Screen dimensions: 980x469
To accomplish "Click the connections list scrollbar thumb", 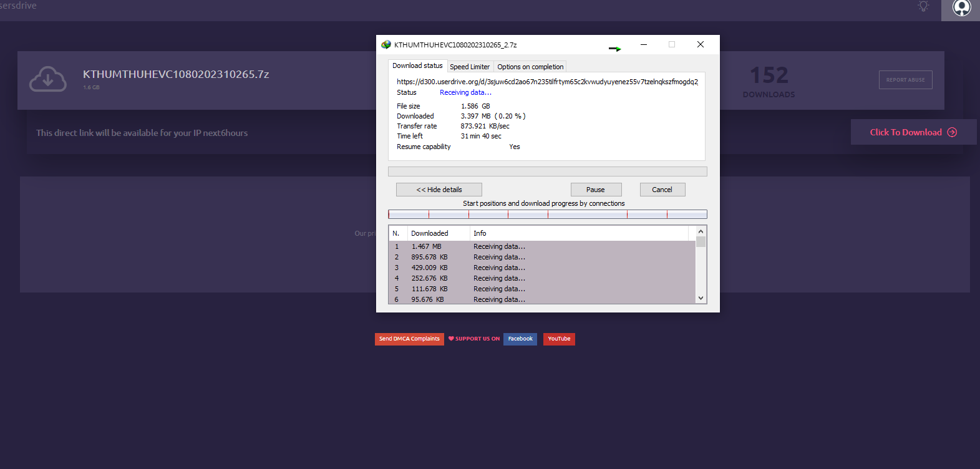I will [701, 242].
